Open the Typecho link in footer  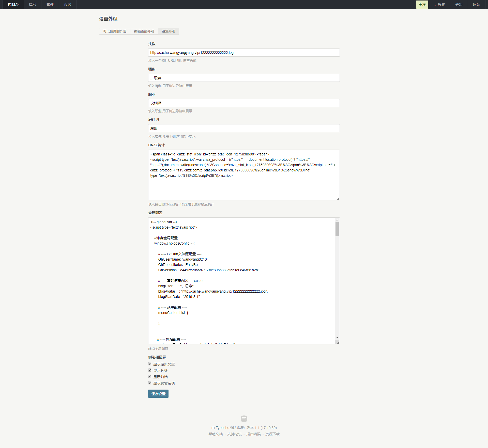222,428
